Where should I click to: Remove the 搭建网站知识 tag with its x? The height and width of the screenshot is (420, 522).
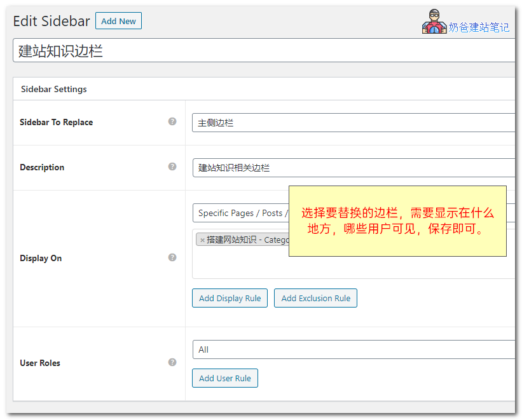point(202,240)
